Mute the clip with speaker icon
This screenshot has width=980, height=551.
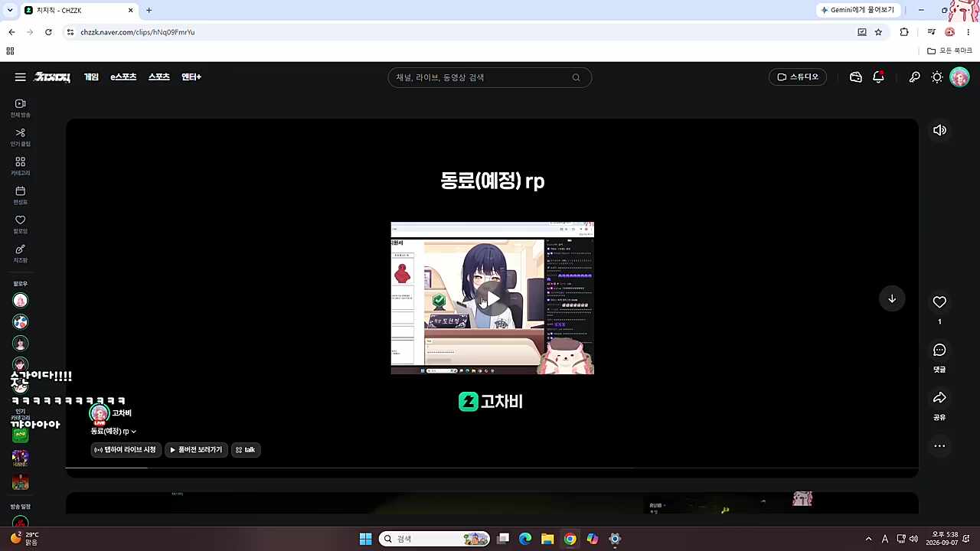tap(939, 130)
